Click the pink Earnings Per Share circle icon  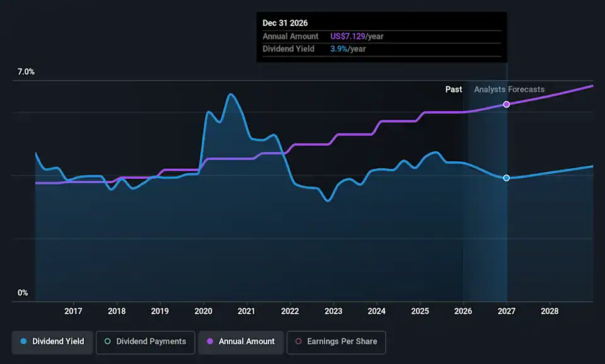298,341
